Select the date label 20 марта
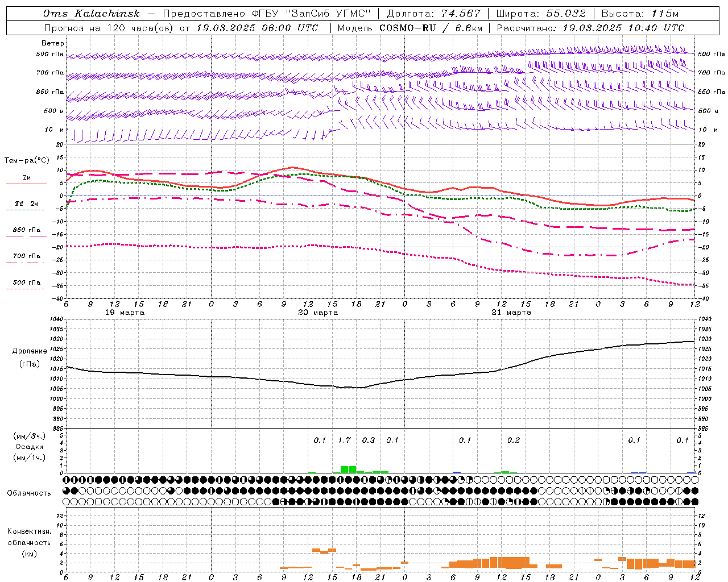Screen dimensions: 728x582 [x=318, y=313]
